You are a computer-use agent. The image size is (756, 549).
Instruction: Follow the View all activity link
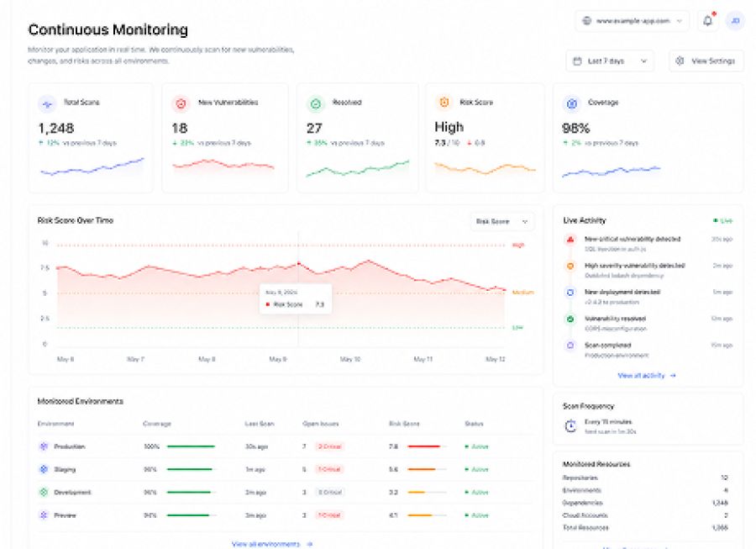(x=647, y=375)
